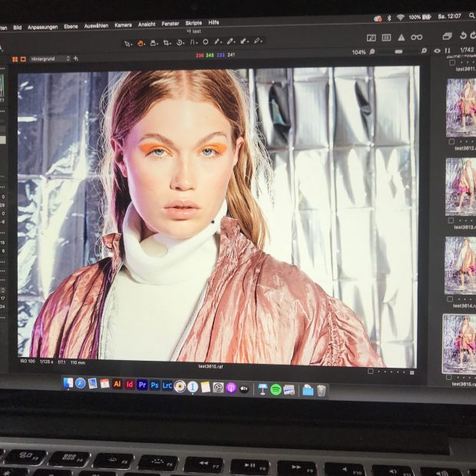
Task: Select the Crop tool
Action: 167,43
